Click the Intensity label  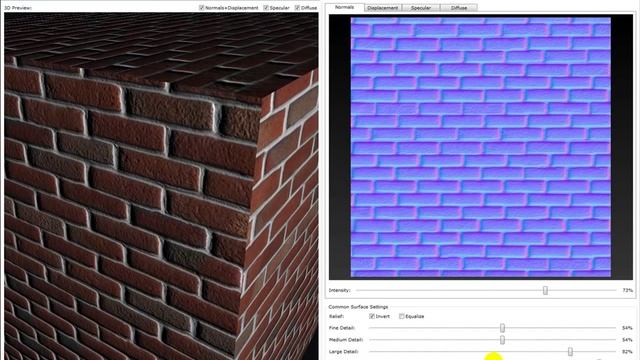340,290
